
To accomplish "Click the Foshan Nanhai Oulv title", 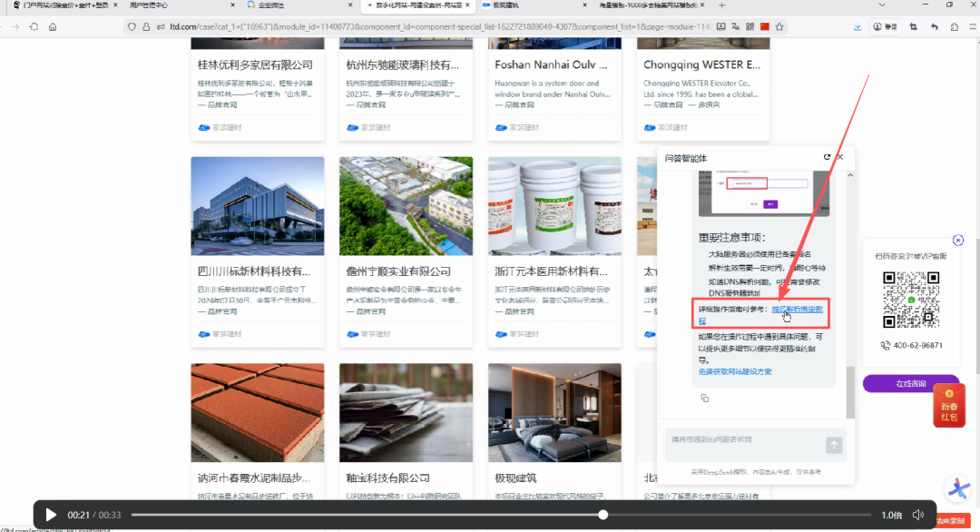I will coord(551,65).
